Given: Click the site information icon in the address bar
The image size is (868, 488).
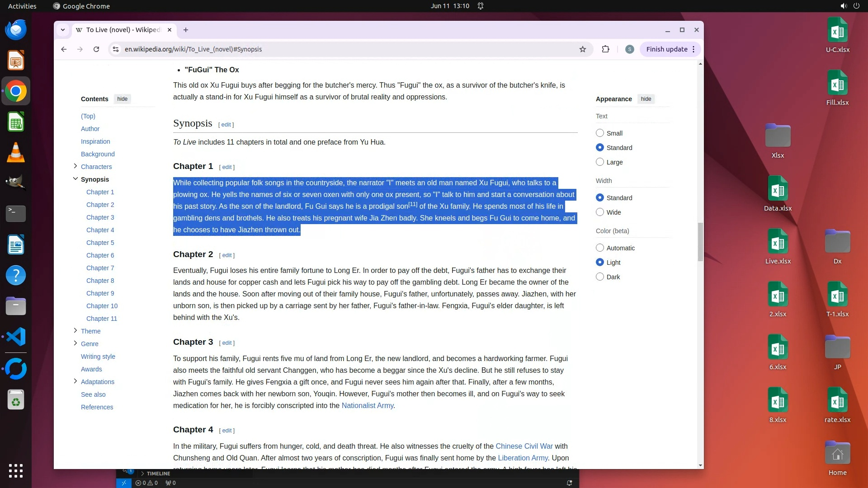Looking at the screenshot, I should pyautogui.click(x=116, y=49).
